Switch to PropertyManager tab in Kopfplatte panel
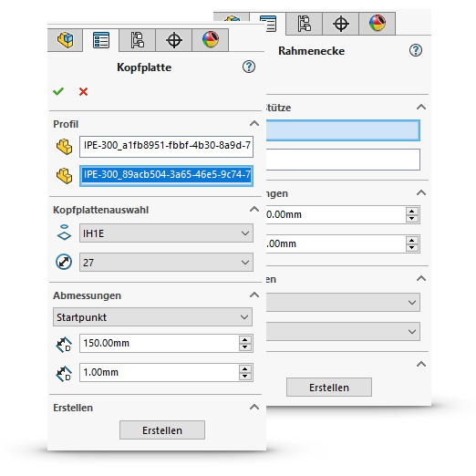 (x=101, y=40)
